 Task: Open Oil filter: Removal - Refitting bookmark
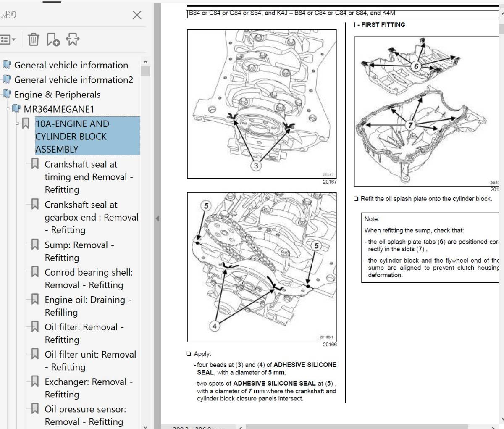[84, 333]
